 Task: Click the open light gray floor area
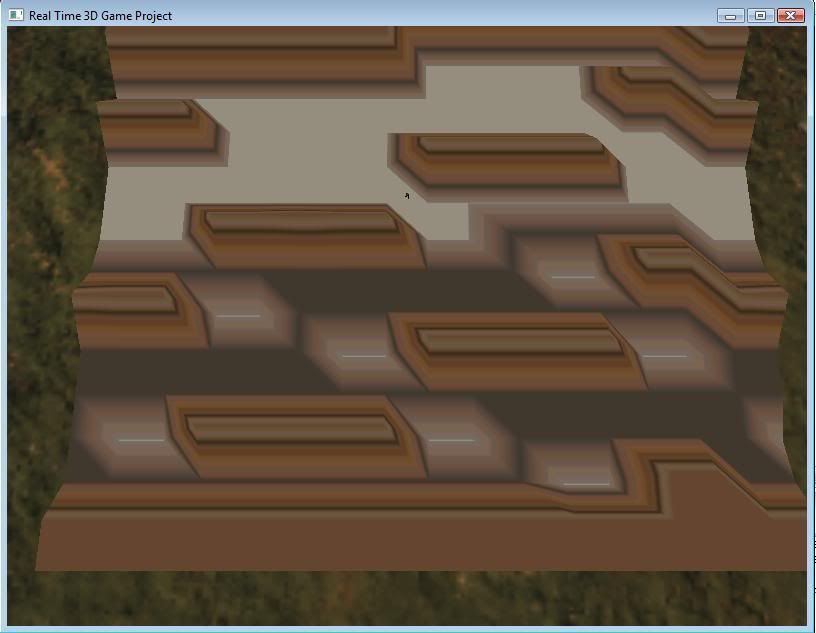click(x=300, y=160)
